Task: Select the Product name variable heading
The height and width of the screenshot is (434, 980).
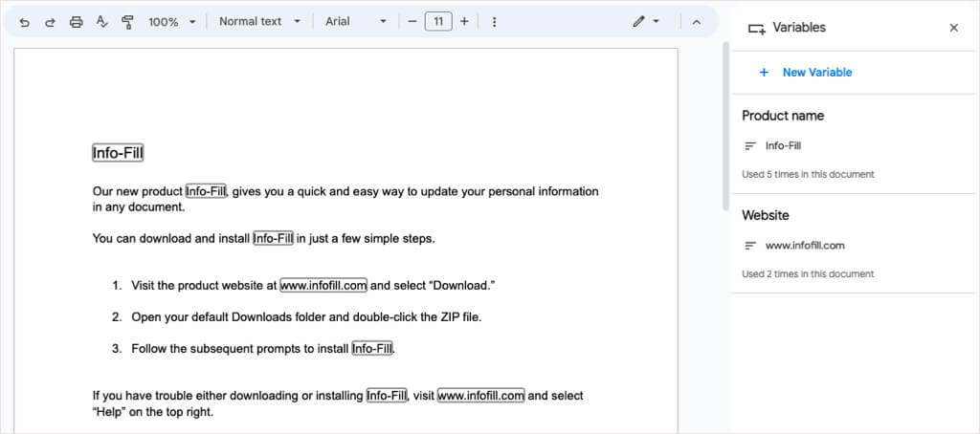Action: tap(783, 116)
